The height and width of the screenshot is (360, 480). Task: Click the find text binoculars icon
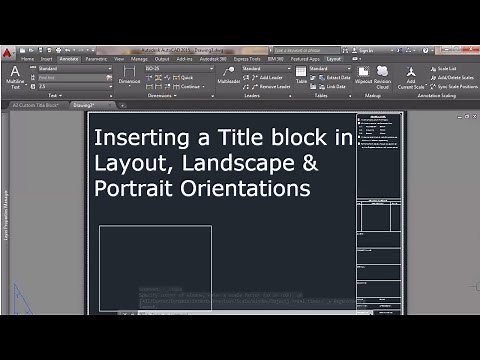click(109, 77)
